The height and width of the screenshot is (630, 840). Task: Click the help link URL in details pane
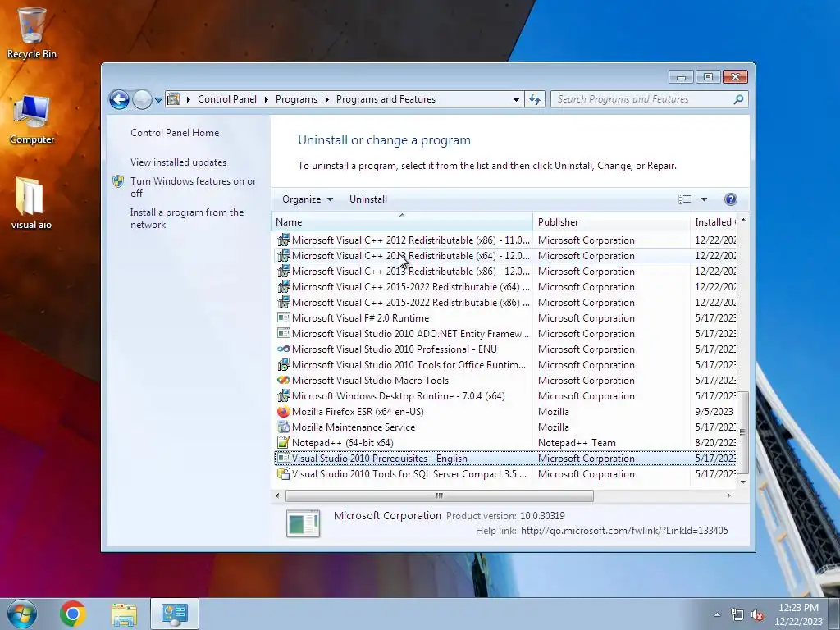tap(624, 531)
